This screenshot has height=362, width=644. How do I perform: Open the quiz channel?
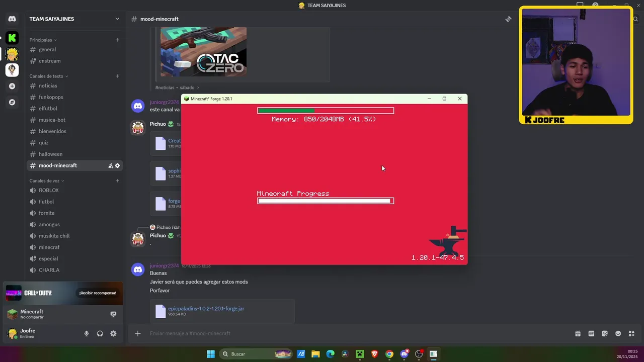(x=74, y=143)
